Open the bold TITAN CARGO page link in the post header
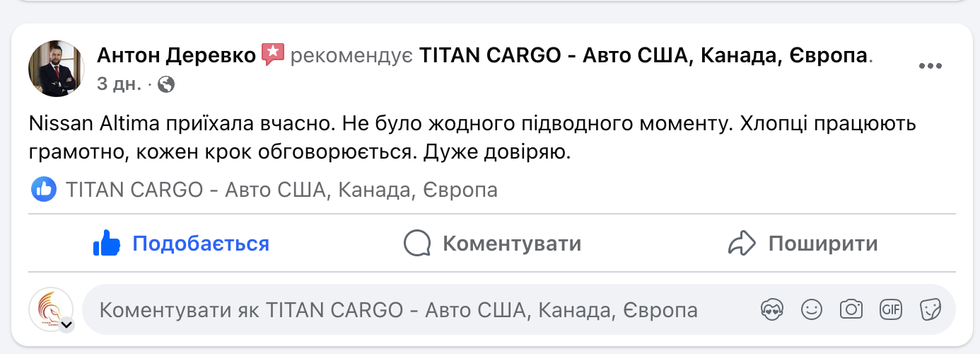Image resolution: width=980 pixels, height=354 pixels. [643, 55]
